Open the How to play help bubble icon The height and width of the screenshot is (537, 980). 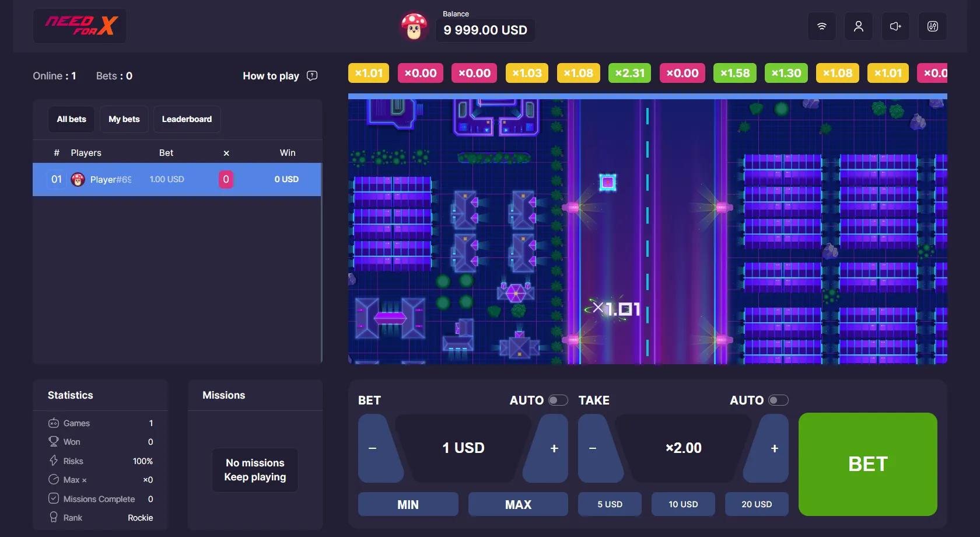[312, 76]
